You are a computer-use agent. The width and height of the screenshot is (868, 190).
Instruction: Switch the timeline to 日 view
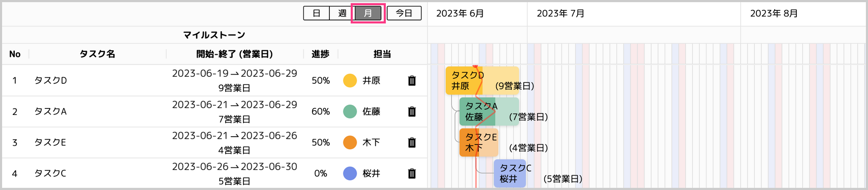point(316,13)
